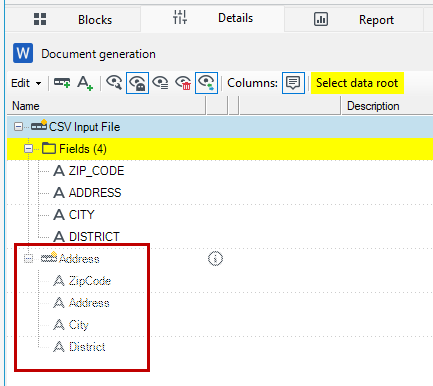This screenshot has width=433, height=386.
Task: Click the Description column header
Action: point(387,106)
